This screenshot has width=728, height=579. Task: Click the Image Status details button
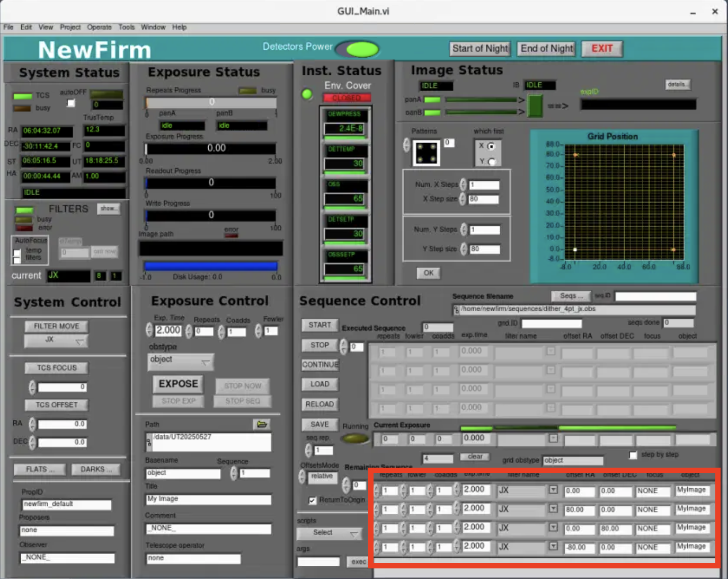pyautogui.click(x=678, y=84)
